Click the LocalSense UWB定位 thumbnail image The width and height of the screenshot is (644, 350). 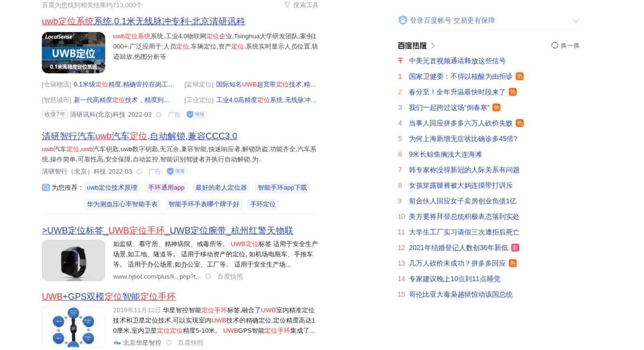pyautogui.click(x=73, y=52)
